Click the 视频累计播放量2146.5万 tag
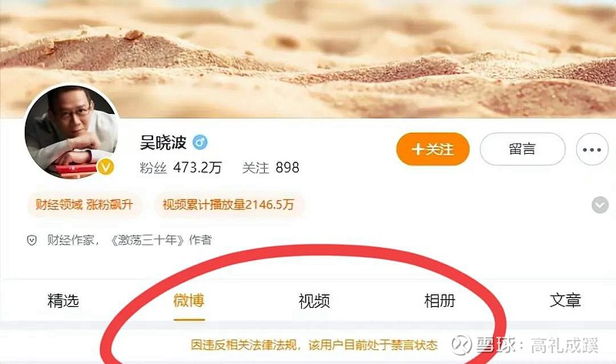The height and width of the screenshot is (364, 616). click(x=229, y=205)
